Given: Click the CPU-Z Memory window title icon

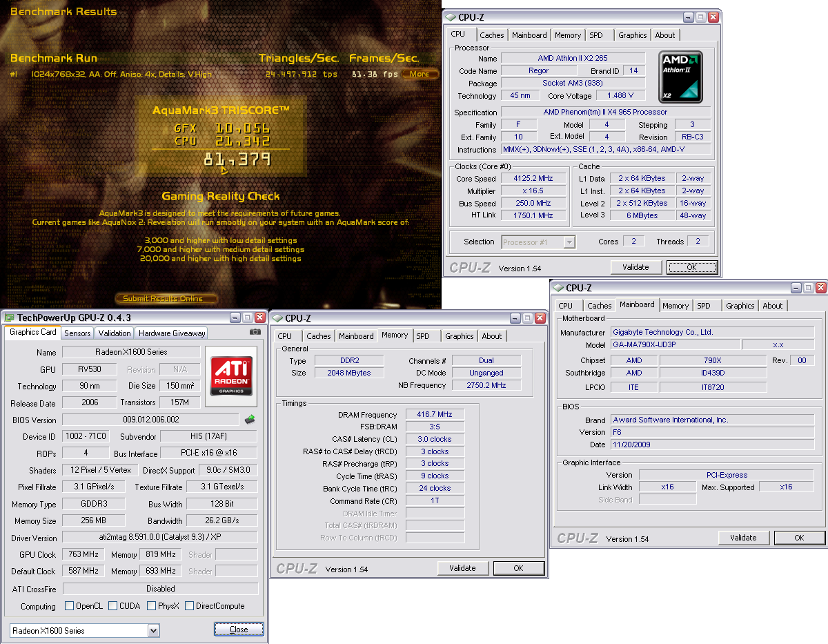Looking at the screenshot, I should click(x=278, y=318).
